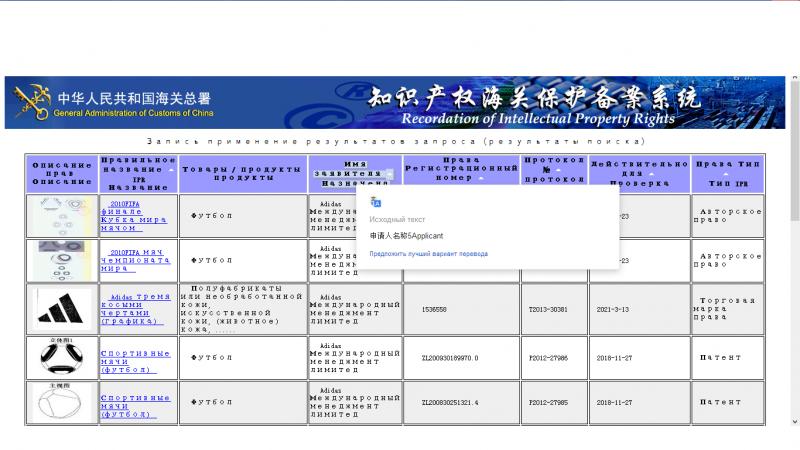800x450 pixels.
Task: Click sort arrow in registration number header
Action: click(x=482, y=179)
